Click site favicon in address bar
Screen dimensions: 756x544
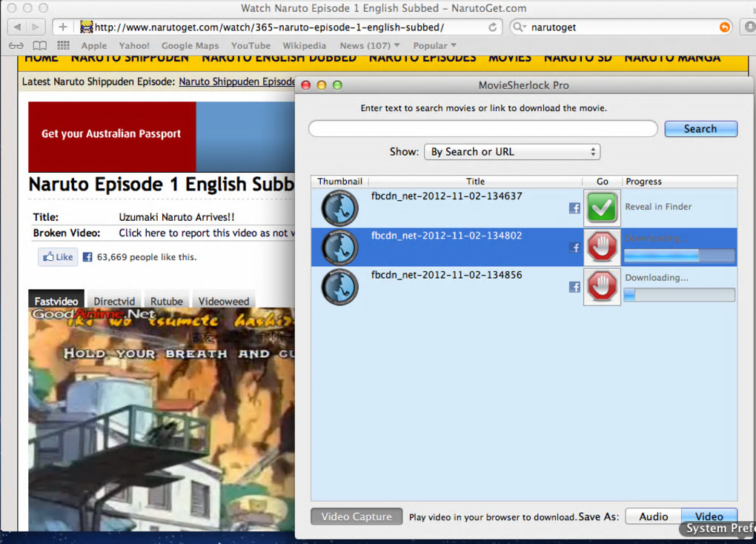[86, 27]
